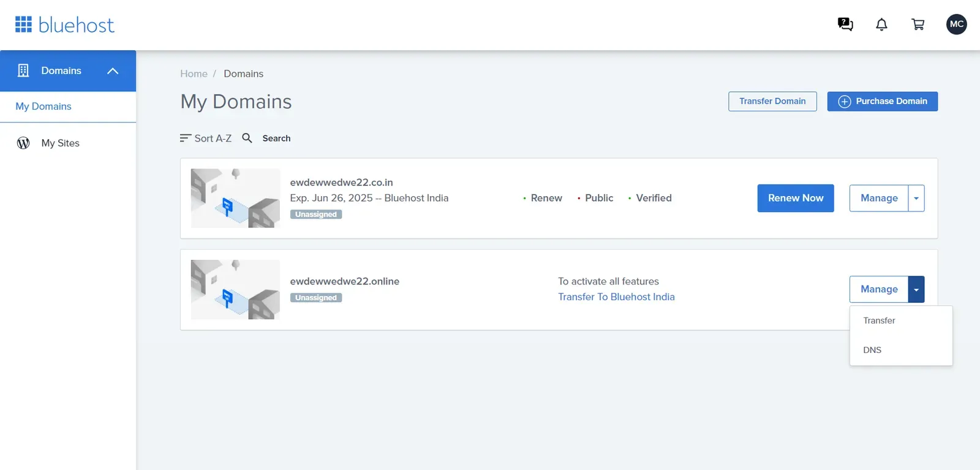Screen dimensions: 980x470
Task: Close Manage dropdown arrow for ewdewwedwe22.online
Action: point(916,289)
